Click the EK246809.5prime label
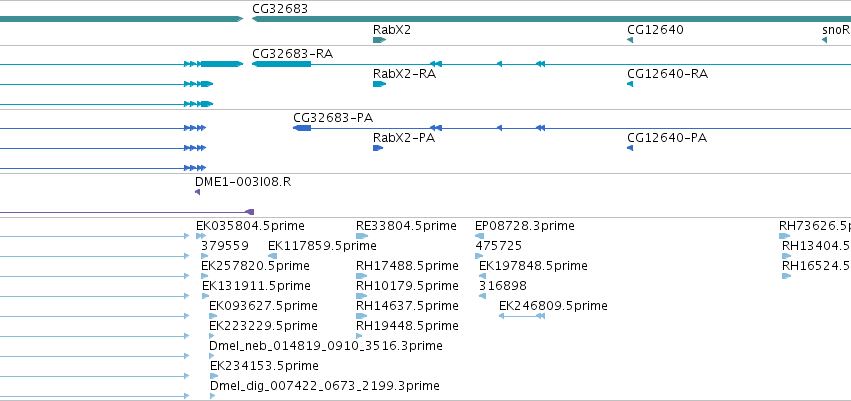Viewport: 851px width, 401px height. tap(553, 306)
